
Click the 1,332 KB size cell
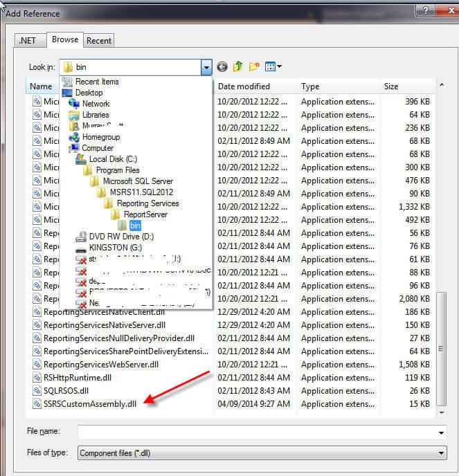click(414, 207)
